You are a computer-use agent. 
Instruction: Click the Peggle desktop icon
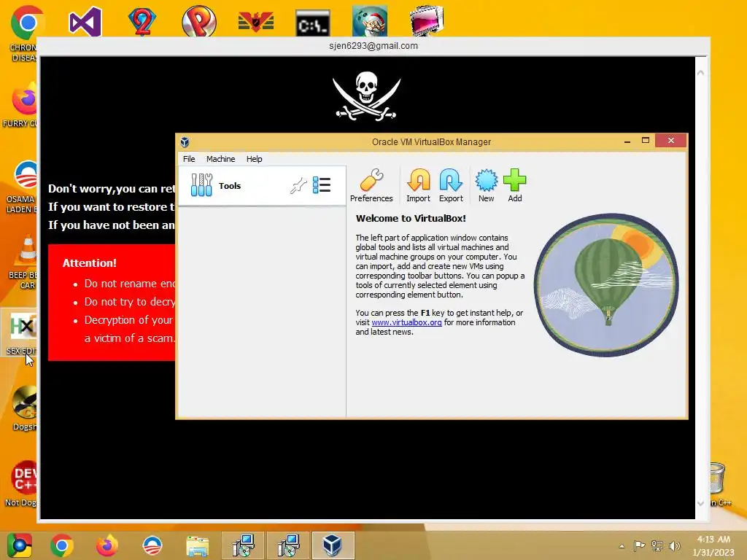click(198, 21)
